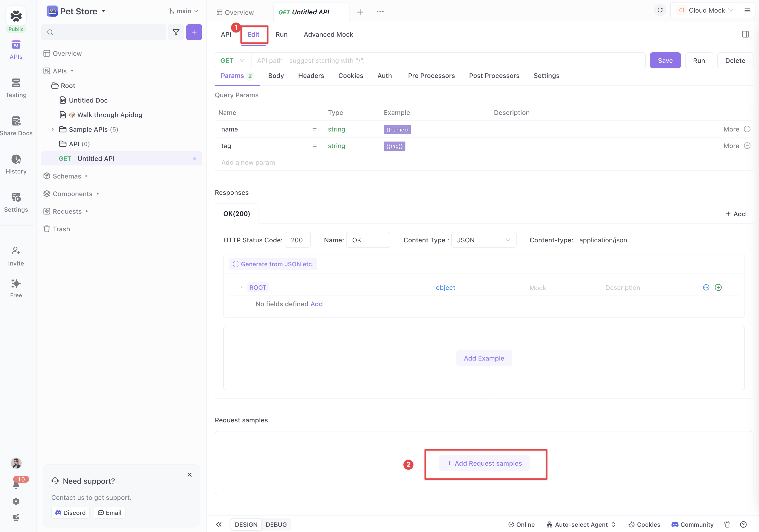Toggle required equals sign for name param
759x532 pixels.
point(314,129)
